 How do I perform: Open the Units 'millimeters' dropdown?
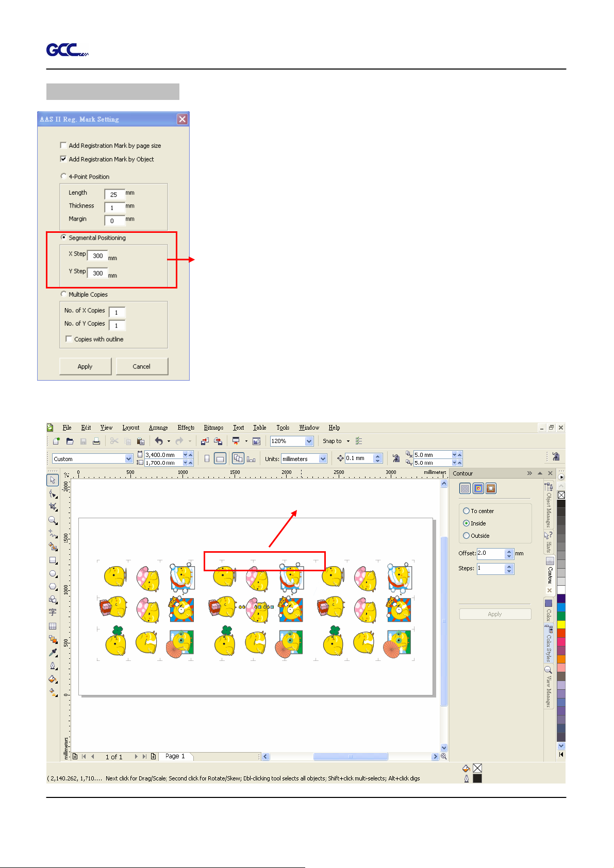pyautogui.click(x=323, y=458)
